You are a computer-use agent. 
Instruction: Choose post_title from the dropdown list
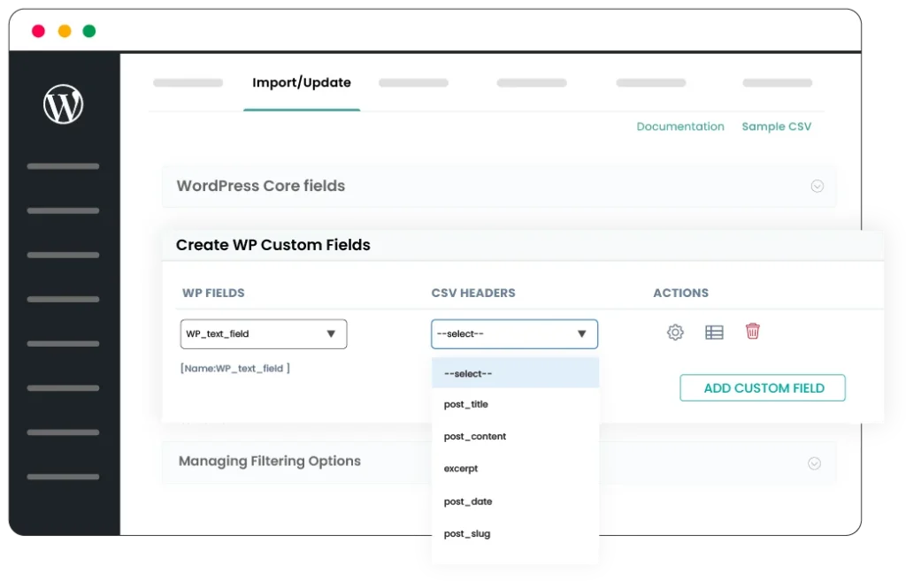[x=466, y=404]
